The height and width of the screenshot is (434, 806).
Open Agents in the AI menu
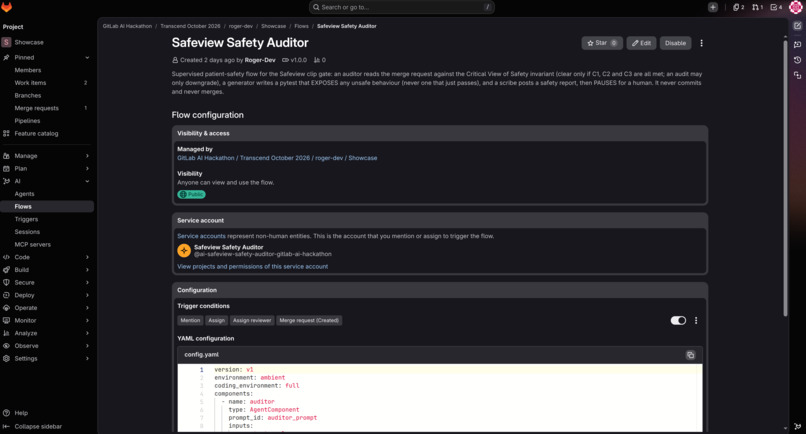[x=47, y=194]
